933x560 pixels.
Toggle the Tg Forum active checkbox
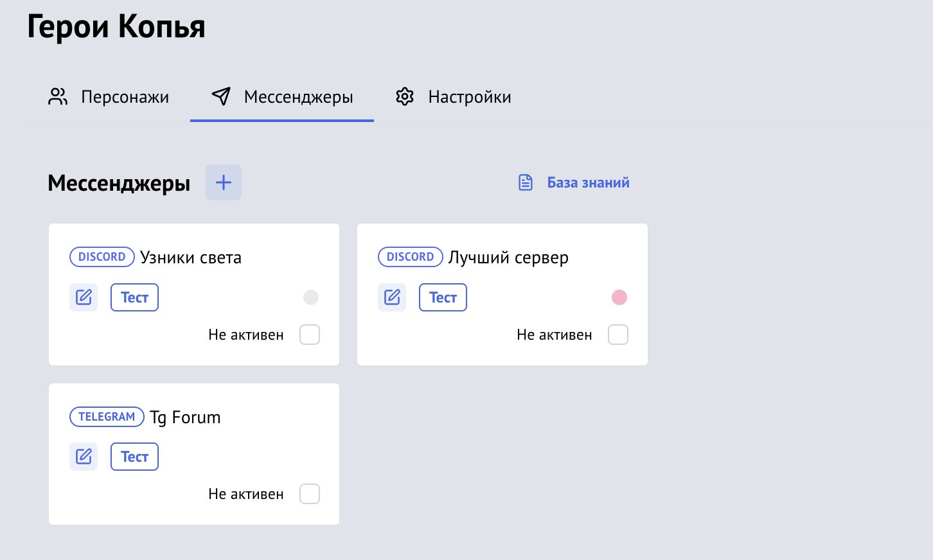click(x=310, y=494)
